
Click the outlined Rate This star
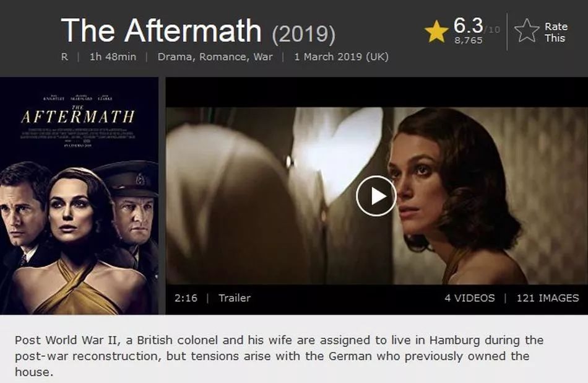pyautogui.click(x=527, y=31)
